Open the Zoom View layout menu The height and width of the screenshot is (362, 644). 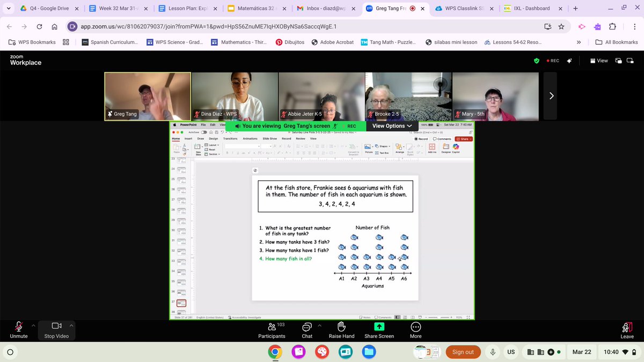[x=599, y=61]
